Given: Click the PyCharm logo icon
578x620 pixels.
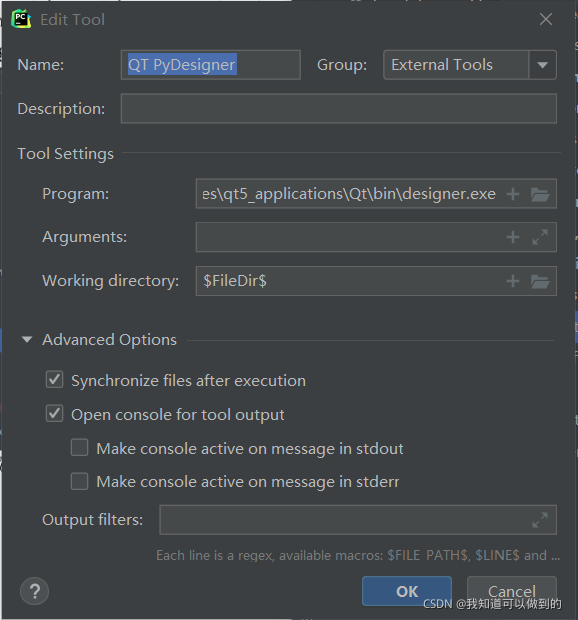Looking at the screenshot, I should click(x=21, y=19).
